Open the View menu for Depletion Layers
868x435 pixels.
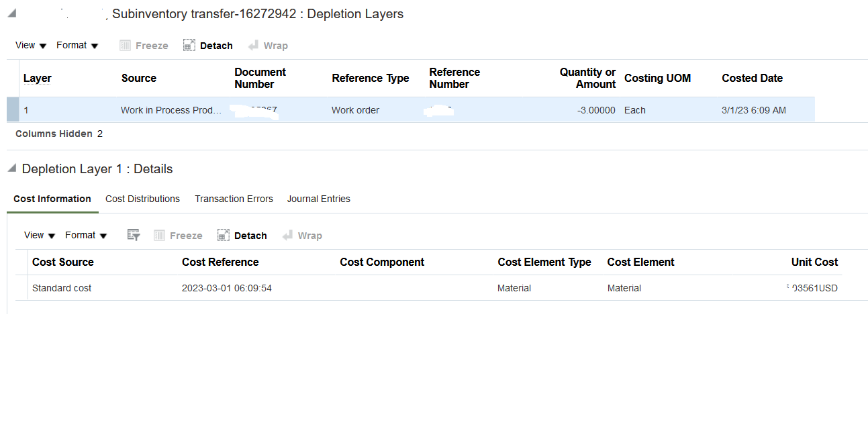(x=30, y=45)
